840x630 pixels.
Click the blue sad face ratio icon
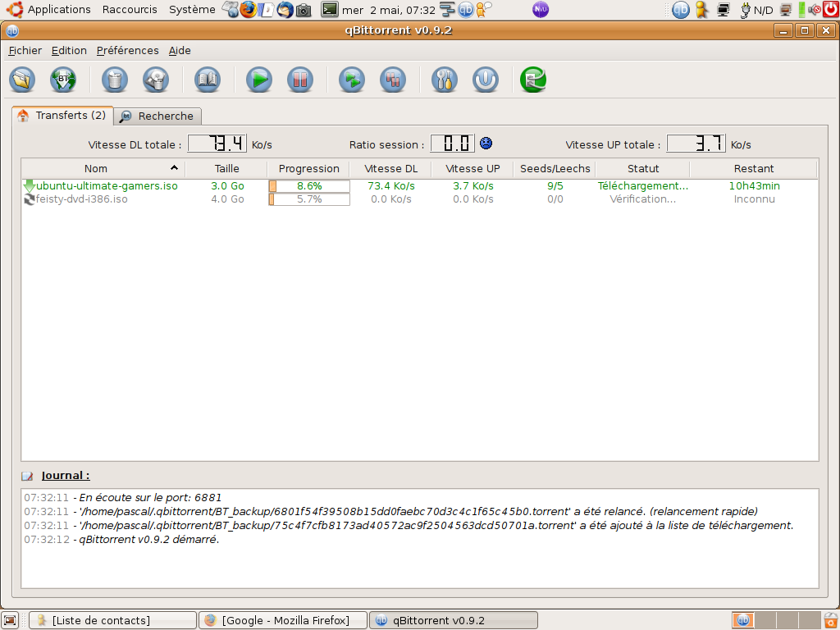(x=486, y=143)
